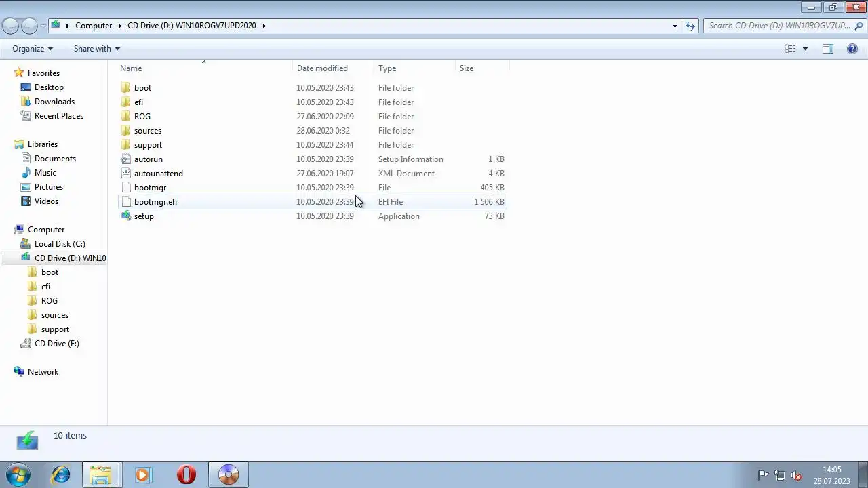Open the boot folder icon in file list
868x488 pixels.
(126, 88)
